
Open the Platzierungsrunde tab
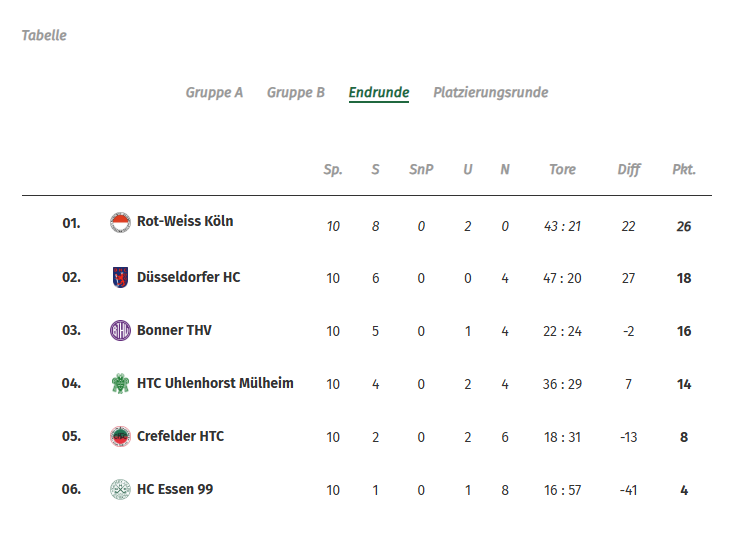point(490,93)
